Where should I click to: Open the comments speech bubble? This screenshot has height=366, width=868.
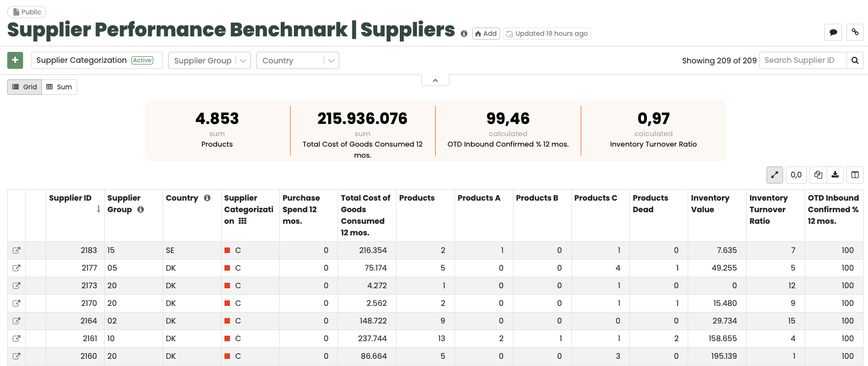point(833,33)
